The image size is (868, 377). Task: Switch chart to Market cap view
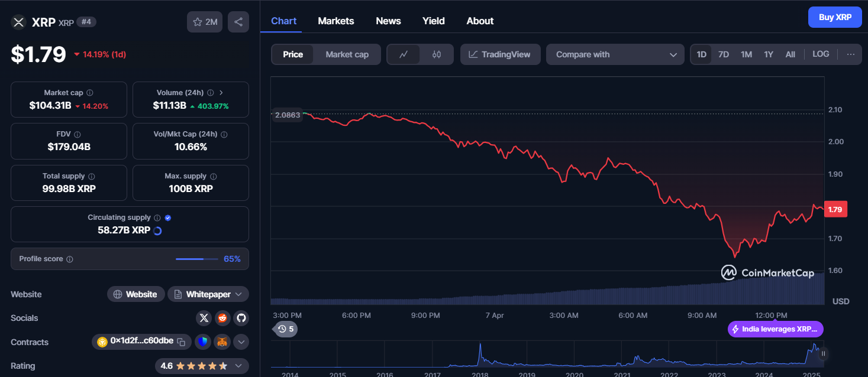tap(347, 54)
